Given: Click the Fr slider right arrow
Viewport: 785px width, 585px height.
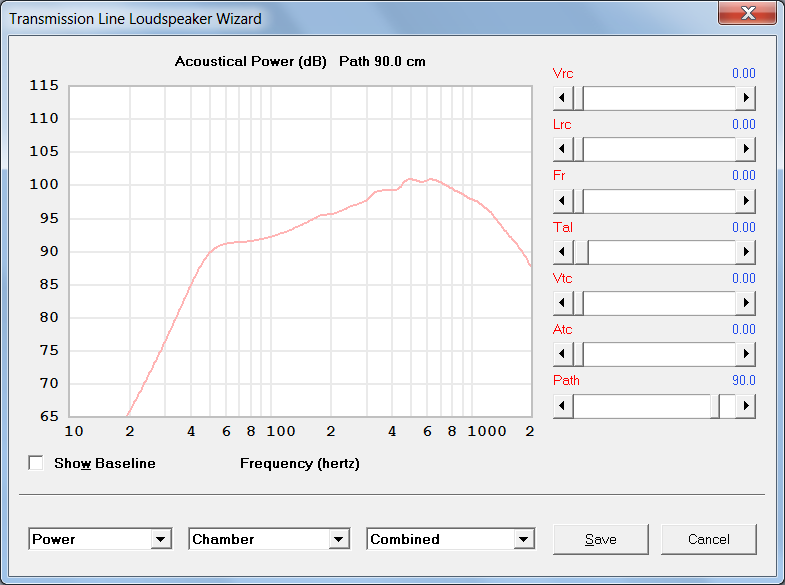Looking at the screenshot, I should [745, 201].
